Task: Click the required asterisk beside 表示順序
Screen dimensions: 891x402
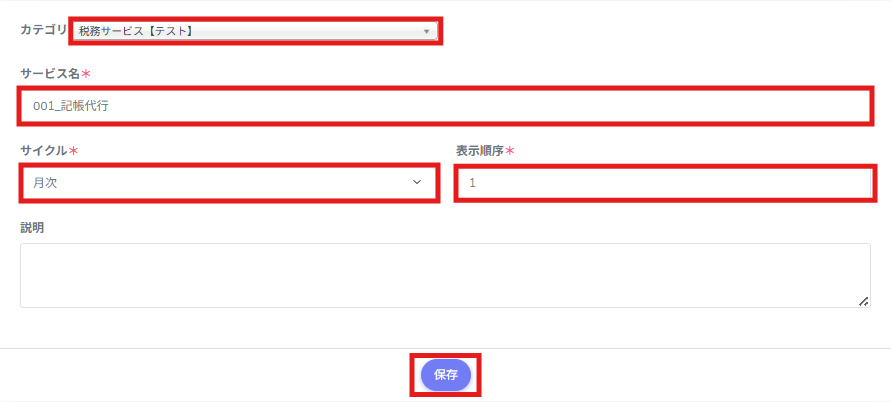Action: pyautogui.click(x=509, y=151)
